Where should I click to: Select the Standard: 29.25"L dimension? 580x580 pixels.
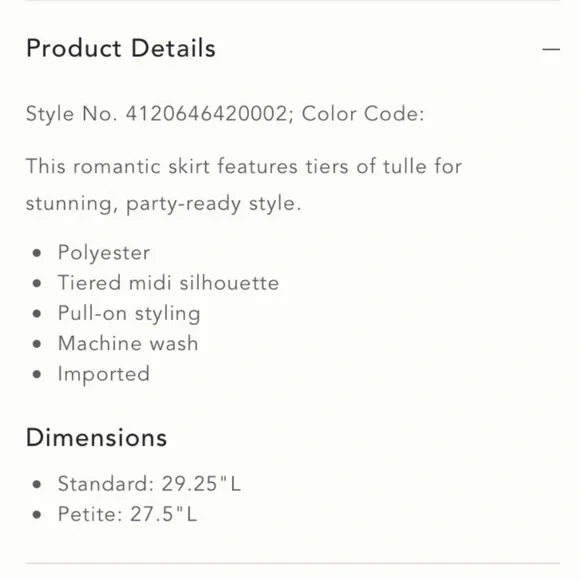(149, 483)
